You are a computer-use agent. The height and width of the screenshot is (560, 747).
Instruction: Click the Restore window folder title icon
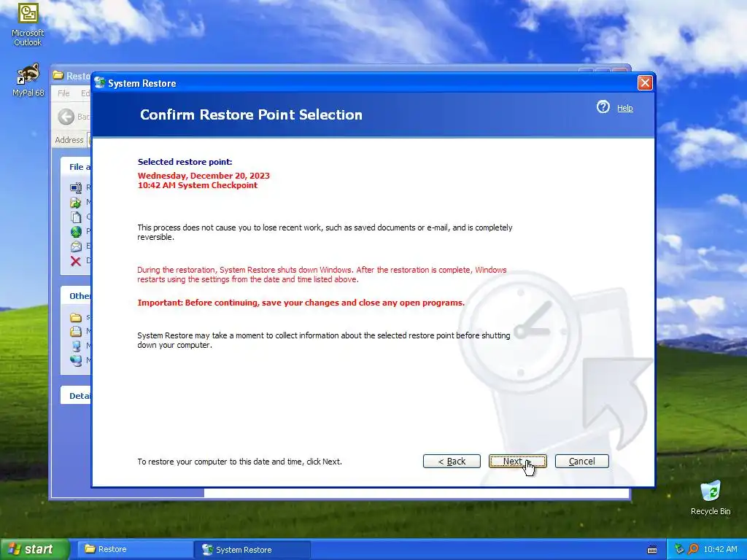(x=58, y=76)
